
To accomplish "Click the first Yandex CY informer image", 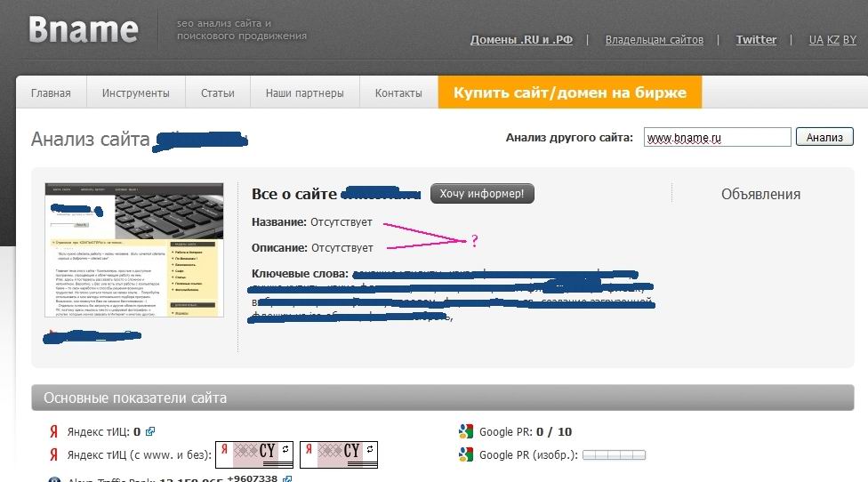I will point(254,454).
